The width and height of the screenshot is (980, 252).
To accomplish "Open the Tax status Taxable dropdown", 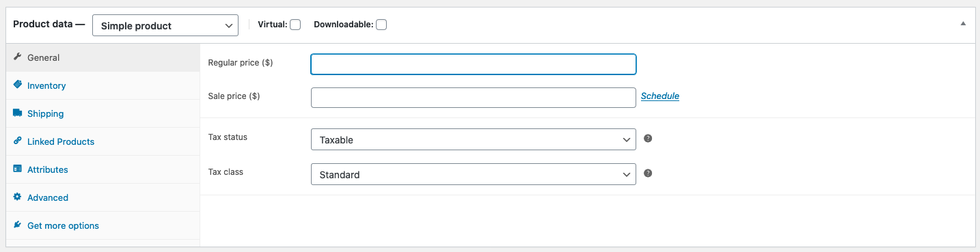I will 474,139.
